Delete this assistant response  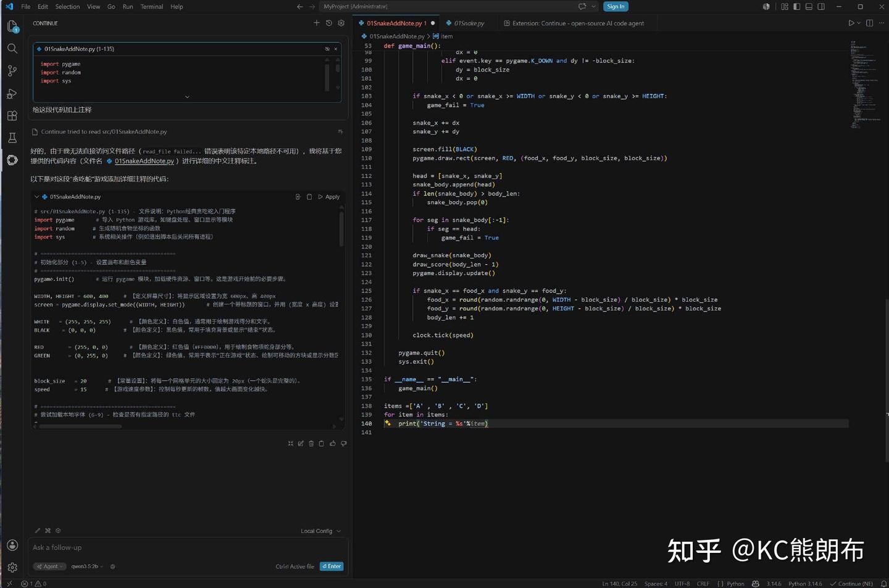311,444
